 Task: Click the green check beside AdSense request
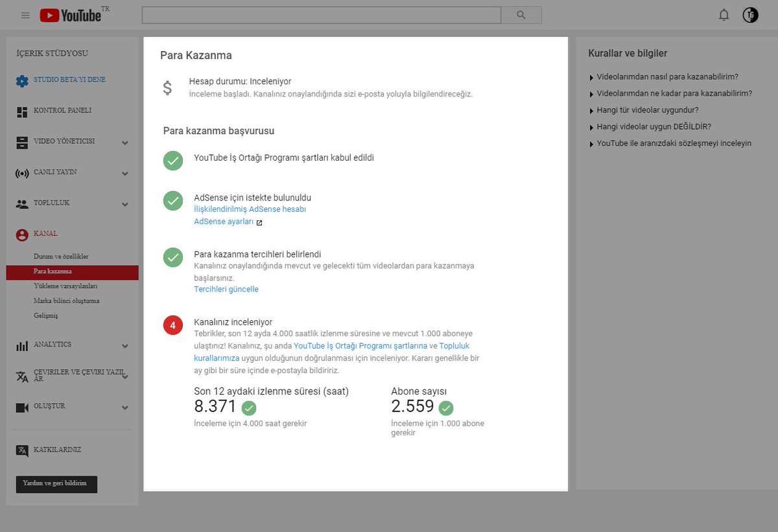click(173, 201)
